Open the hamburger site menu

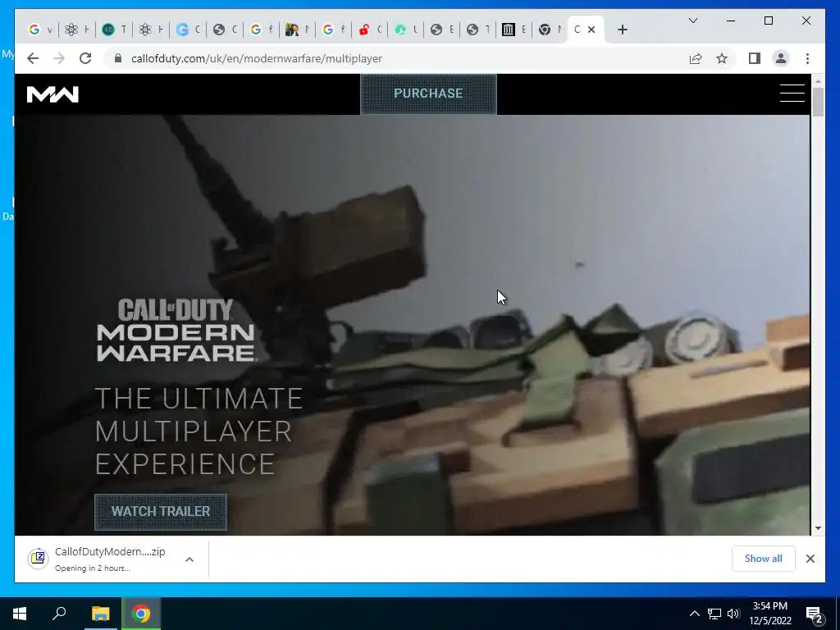[x=792, y=94]
